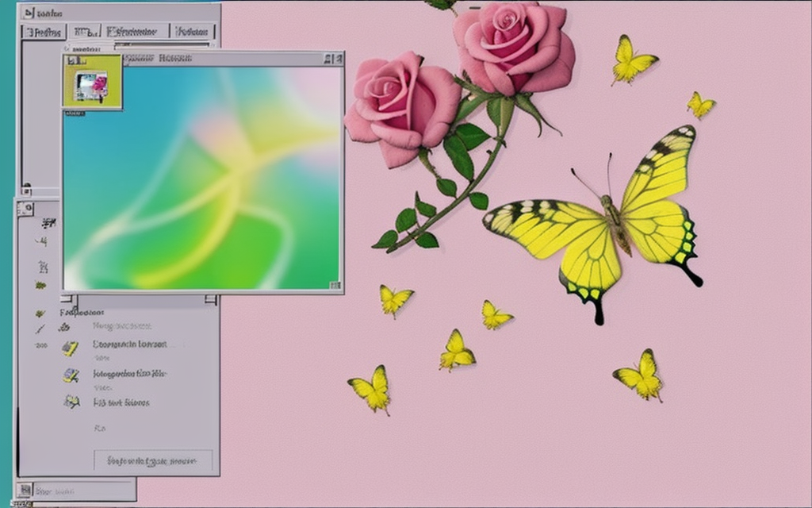
Task: Switch to the third, widest tab in the top row
Action: 136,32
